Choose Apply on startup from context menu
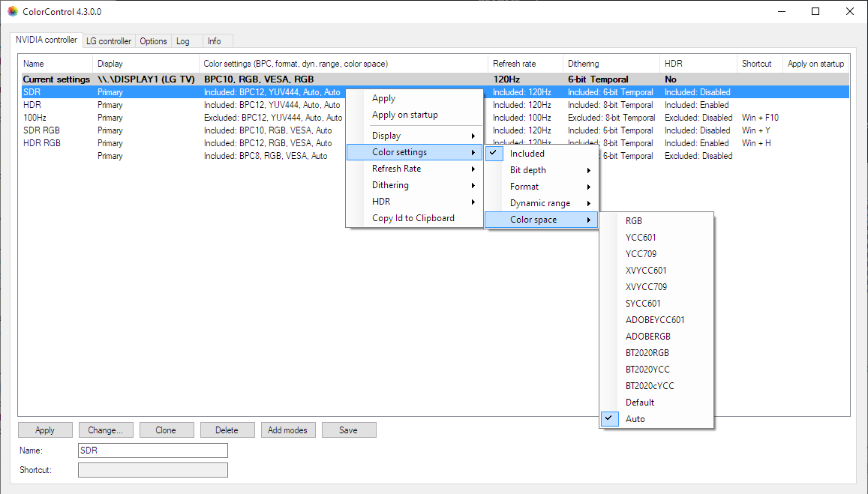Screen dimensions: 868x494 [x=404, y=115]
